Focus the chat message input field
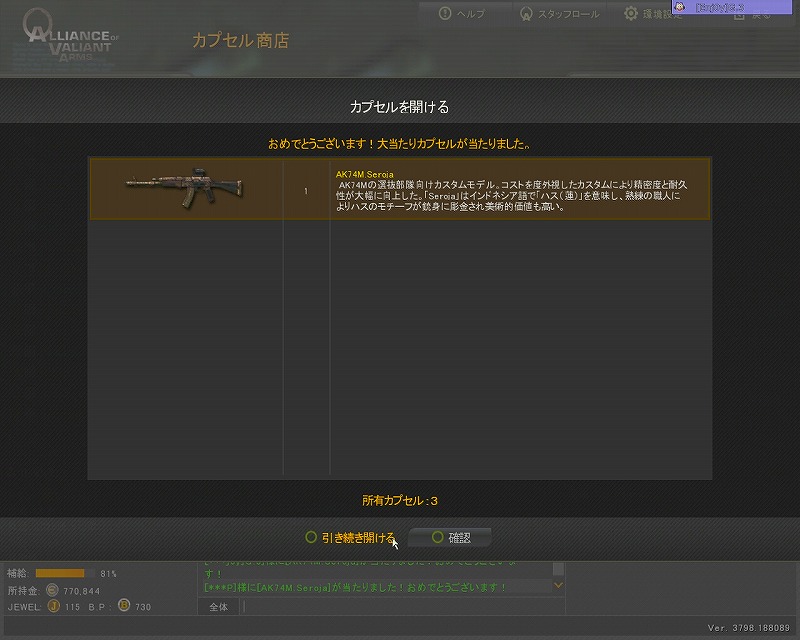The width and height of the screenshot is (800, 640). tap(404, 607)
